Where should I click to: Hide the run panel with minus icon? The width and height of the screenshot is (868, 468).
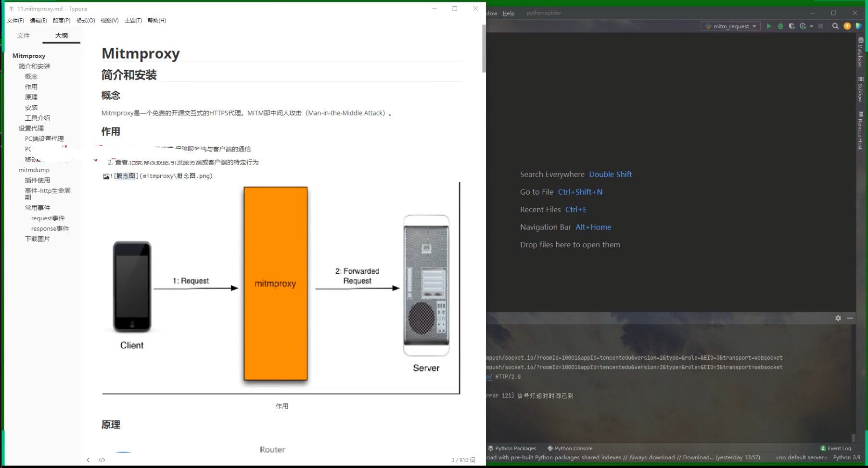point(850,318)
